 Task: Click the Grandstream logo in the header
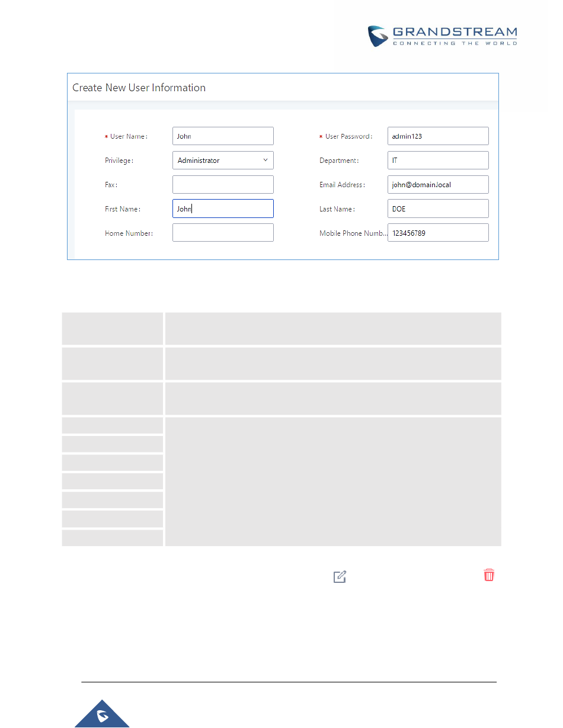(442, 36)
